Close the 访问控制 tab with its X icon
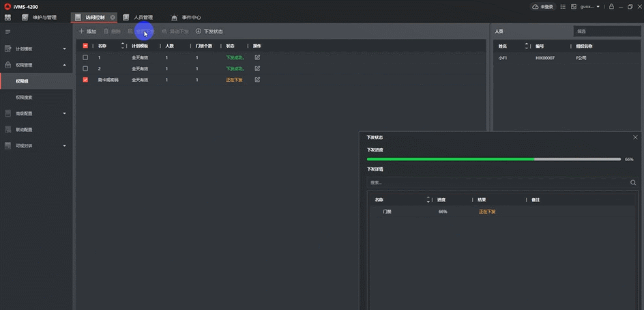The width and height of the screenshot is (644, 310). pyautogui.click(x=113, y=17)
